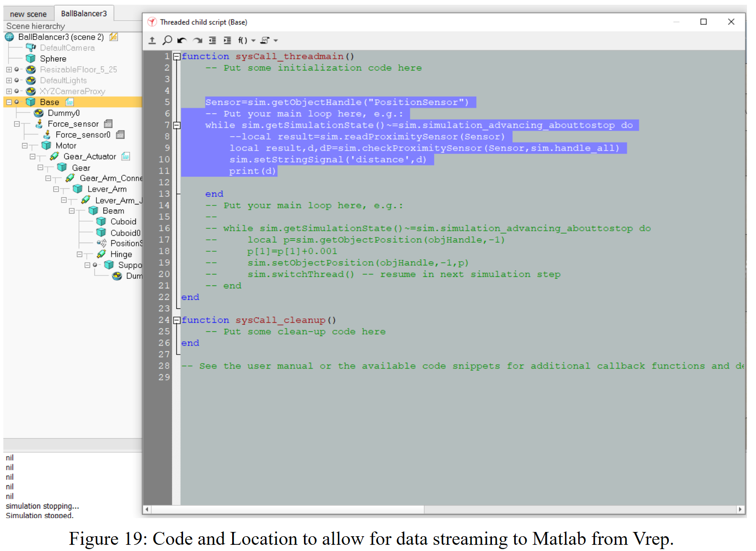Screen dimensions: 756x551
Task: Unindent selected code lines
Action: 213,41
